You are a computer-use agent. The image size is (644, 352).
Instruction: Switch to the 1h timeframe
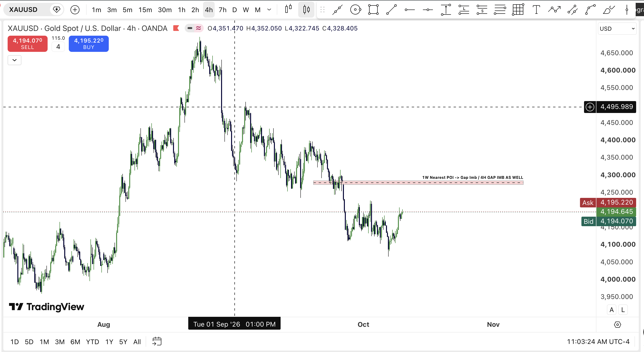pyautogui.click(x=182, y=10)
